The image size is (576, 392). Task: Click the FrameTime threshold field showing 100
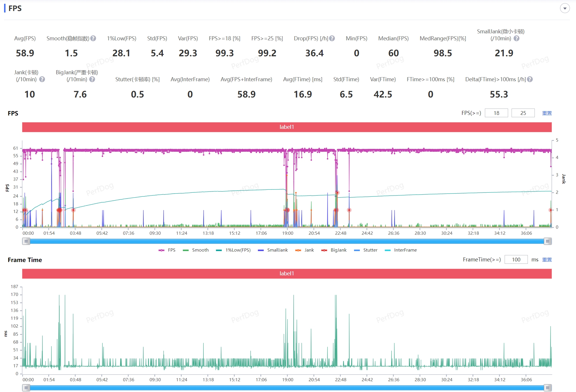point(516,260)
